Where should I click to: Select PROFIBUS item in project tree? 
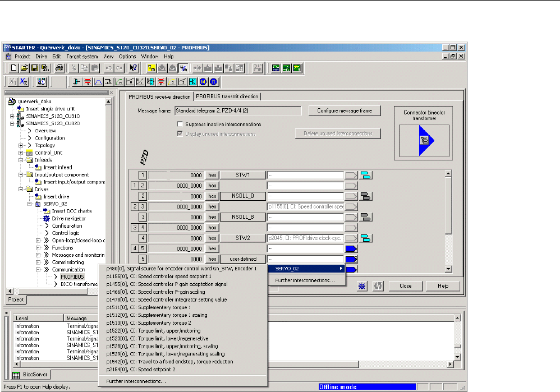tap(72, 277)
